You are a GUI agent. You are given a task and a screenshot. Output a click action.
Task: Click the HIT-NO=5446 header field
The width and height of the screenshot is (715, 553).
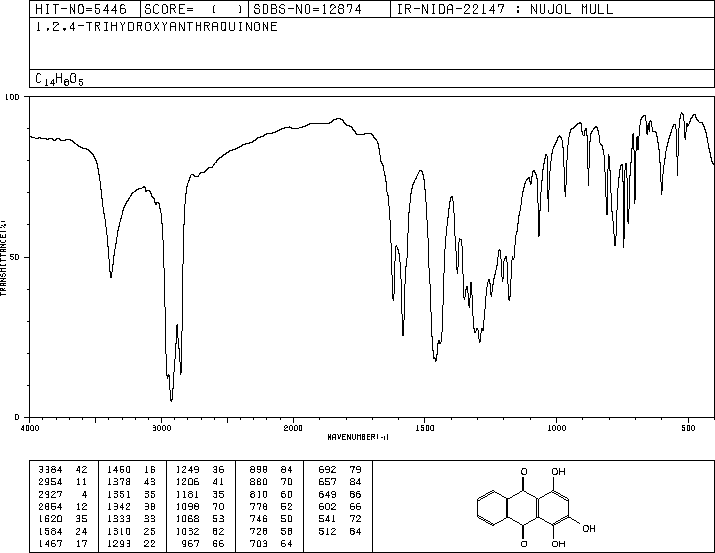click(x=81, y=9)
